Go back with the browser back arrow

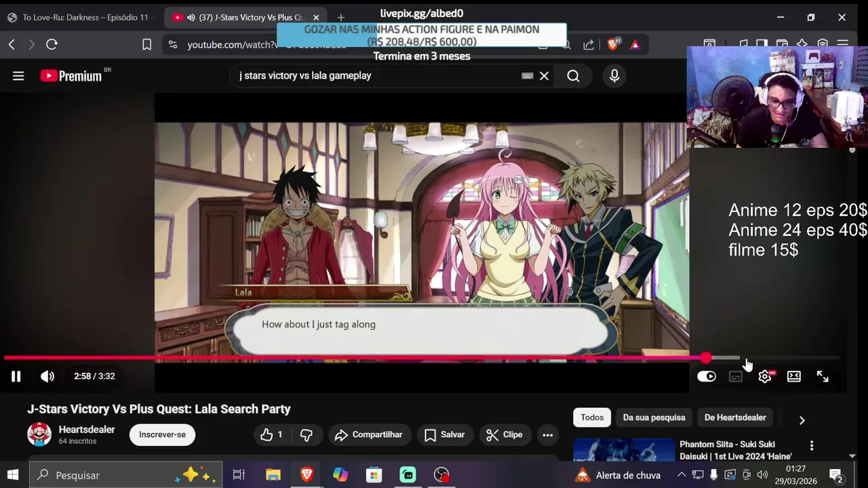click(x=12, y=45)
